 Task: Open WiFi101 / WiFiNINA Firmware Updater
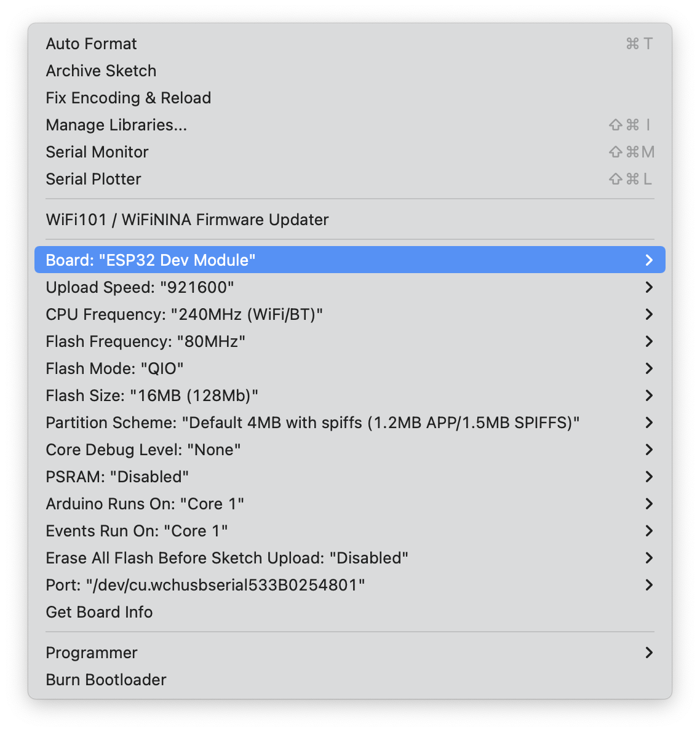pos(188,220)
